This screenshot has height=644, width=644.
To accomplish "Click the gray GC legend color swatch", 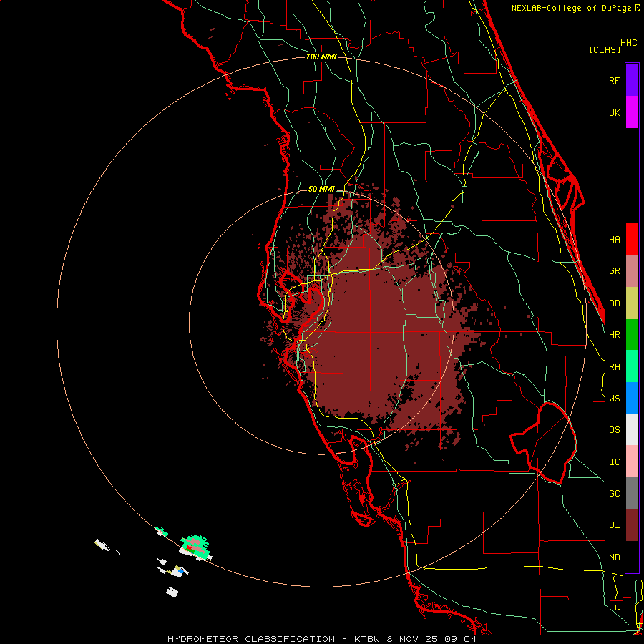I will [632, 493].
